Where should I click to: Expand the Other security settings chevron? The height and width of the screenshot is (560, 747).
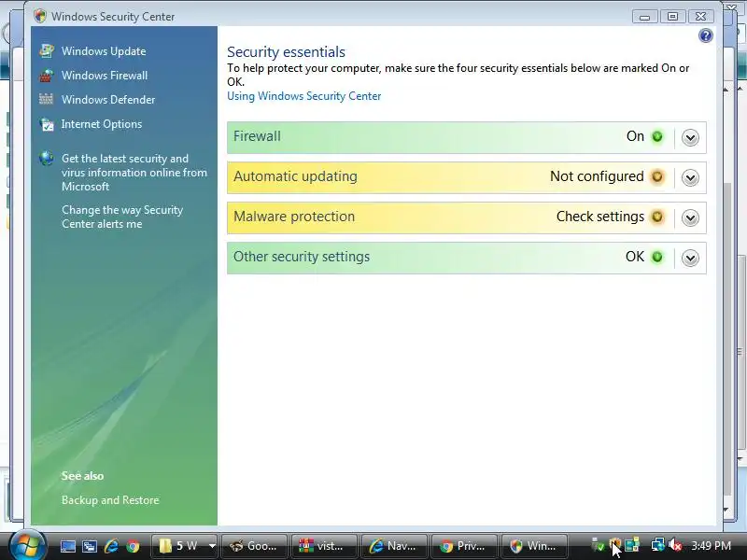(x=690, y=258)
